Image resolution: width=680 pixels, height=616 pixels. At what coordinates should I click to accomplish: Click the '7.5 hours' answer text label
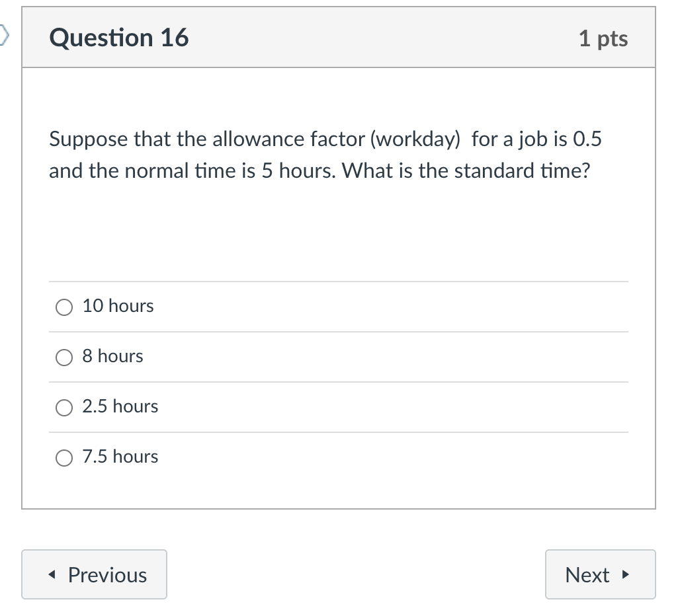(x=120, y=457)
